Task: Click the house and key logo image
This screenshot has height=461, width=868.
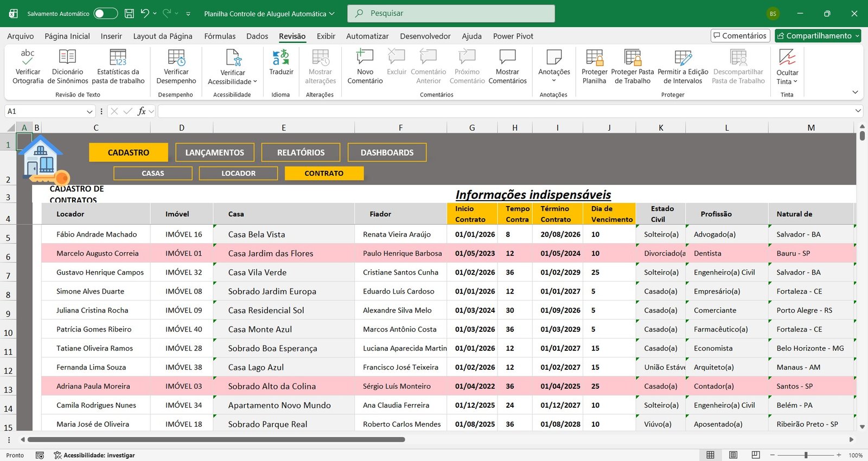Action: (43, 161)
